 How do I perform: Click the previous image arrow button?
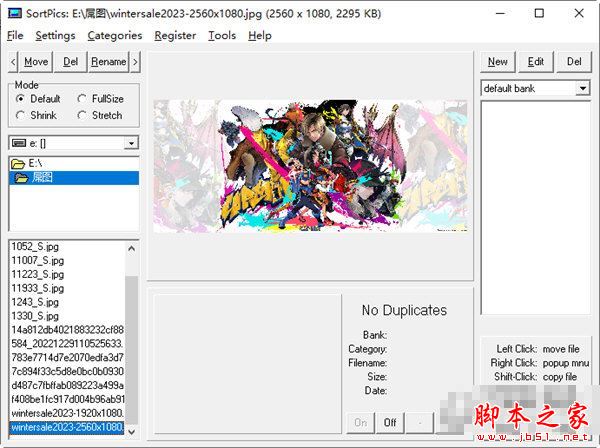13,62
